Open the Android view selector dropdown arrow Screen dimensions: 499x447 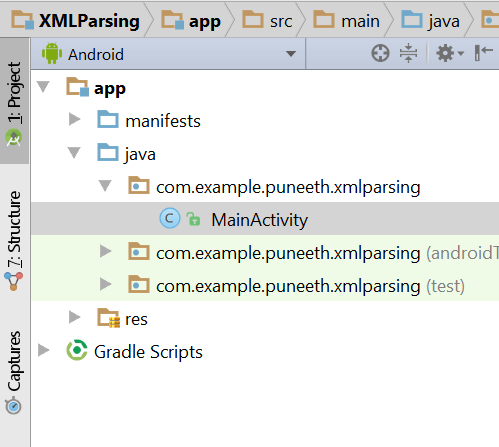coord(291,54)
